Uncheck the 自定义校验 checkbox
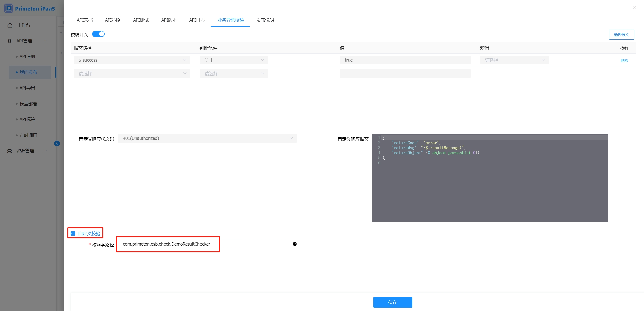The image size is (644, 311). 73,233
